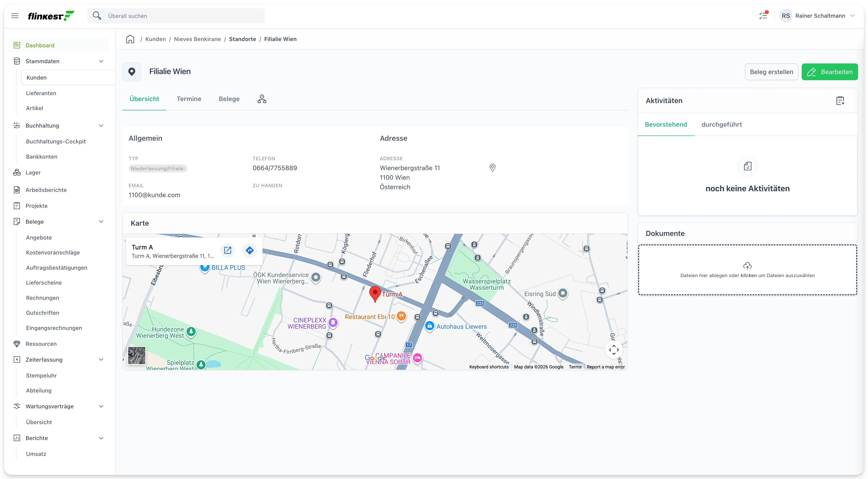Viewport: 868px width, 479px height.
Task: Click the Restaurant Ebi 10 map marker
Action: pos(401,316)
